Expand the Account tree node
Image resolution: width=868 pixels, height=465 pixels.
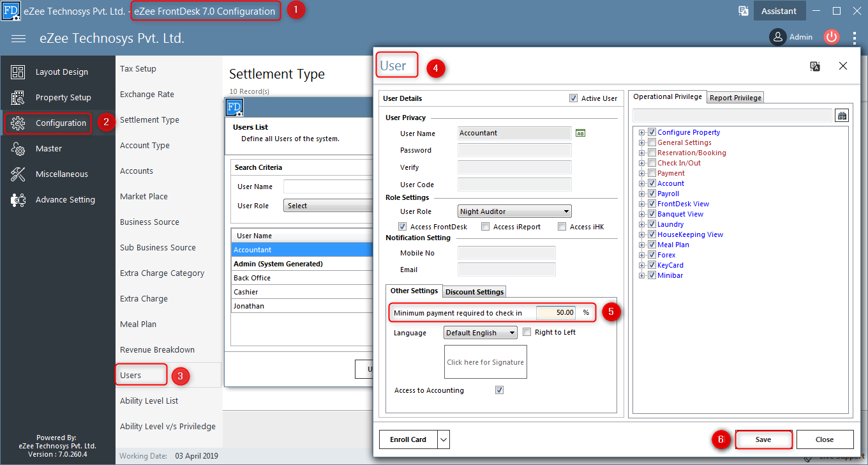[x=642, y=183]
